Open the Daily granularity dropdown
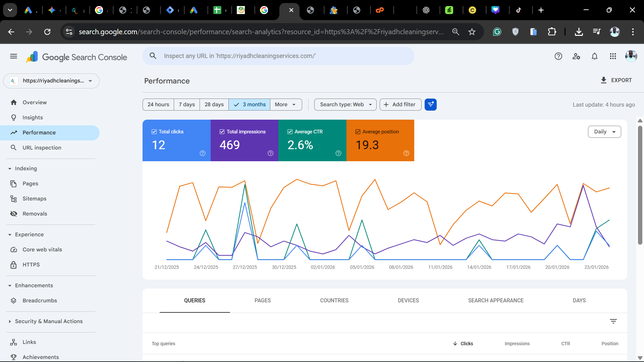Viewport: 644px width, 362px height. point(604,132)
